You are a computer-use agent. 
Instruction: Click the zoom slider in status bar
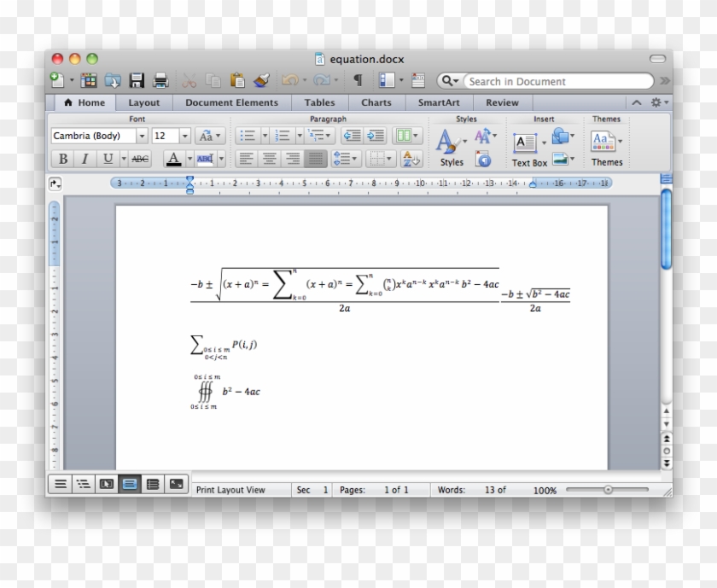tap(608, 490)
